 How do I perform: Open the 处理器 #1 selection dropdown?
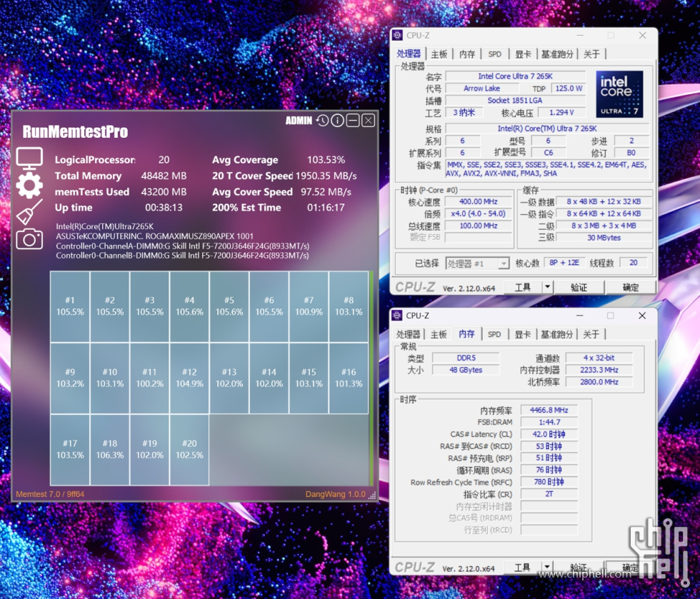[x=477, y=263]
